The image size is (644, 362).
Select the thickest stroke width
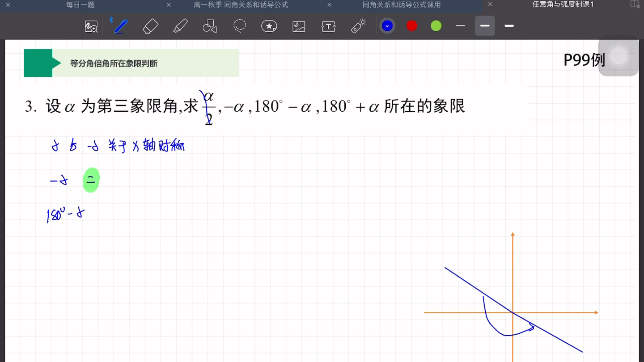(x=509, y=26)
